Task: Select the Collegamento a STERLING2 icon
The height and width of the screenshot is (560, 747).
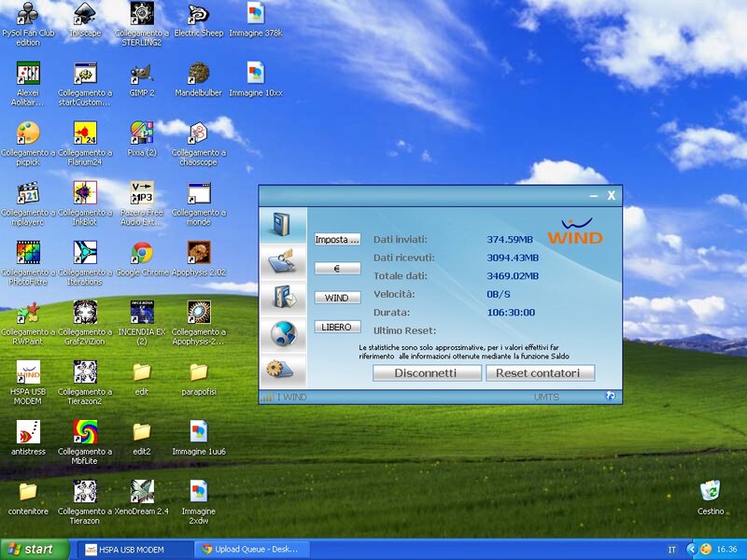Action: [142, 22]
